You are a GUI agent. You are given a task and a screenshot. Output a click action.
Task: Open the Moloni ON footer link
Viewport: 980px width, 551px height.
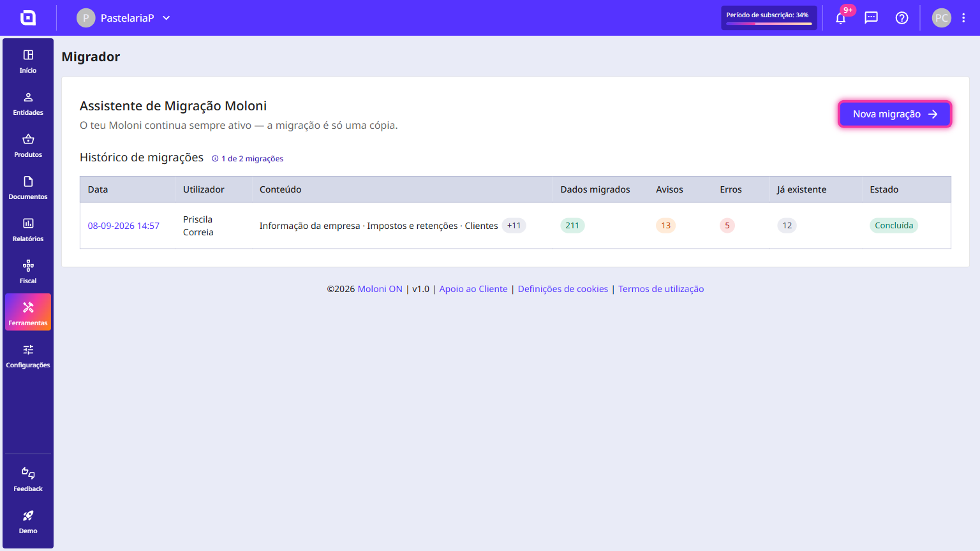[380, 289]
